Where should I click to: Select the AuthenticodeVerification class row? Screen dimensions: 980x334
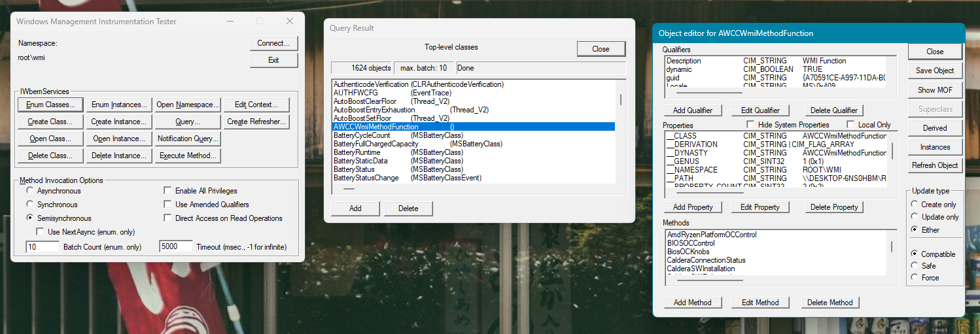(x=474, y=84)
